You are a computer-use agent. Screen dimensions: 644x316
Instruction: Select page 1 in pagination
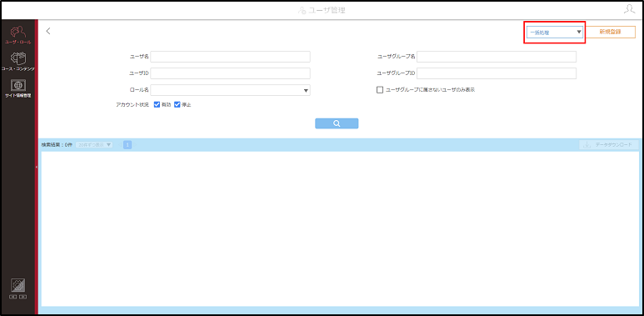127,144
